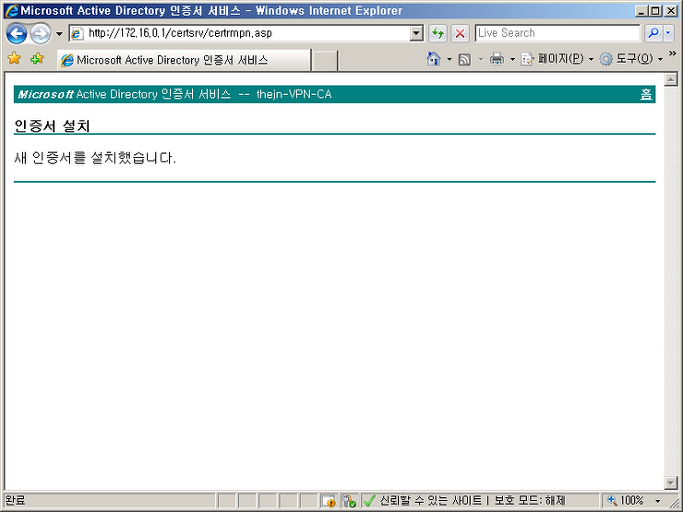Click thejn-VPN-CA text in the banner
Image resolution: width=683 pixels, height=512 pixels.
click(x=294, y=94)
